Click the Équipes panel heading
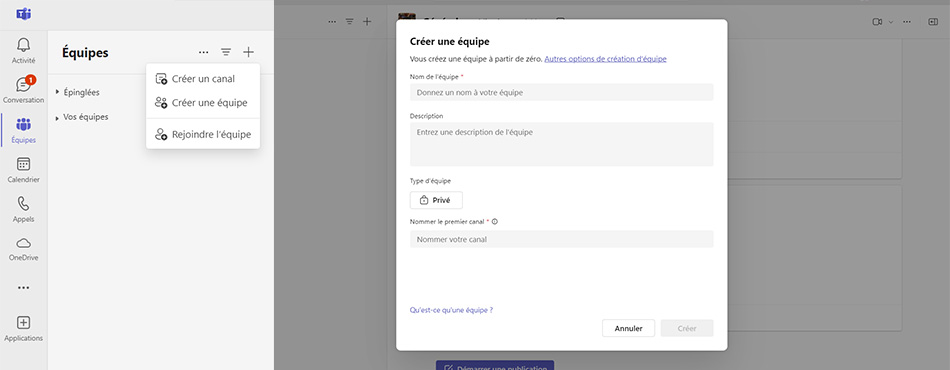The height and width of the screenshot is (370, 950). coord(85,53)
